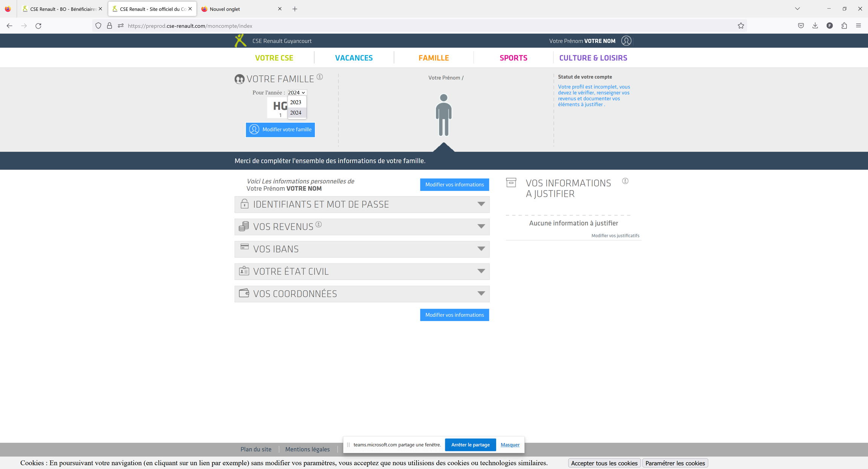Click the archive box icon near Vos Informations

[511, 183]
